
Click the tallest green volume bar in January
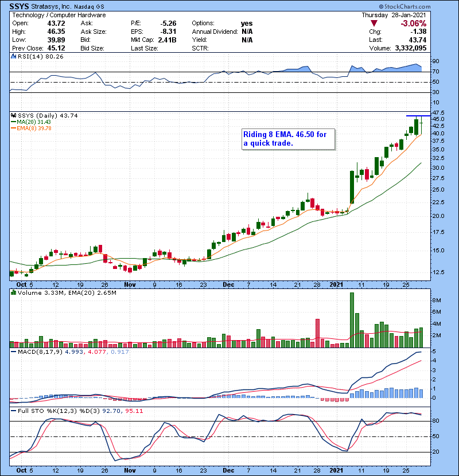pos(352,320)
